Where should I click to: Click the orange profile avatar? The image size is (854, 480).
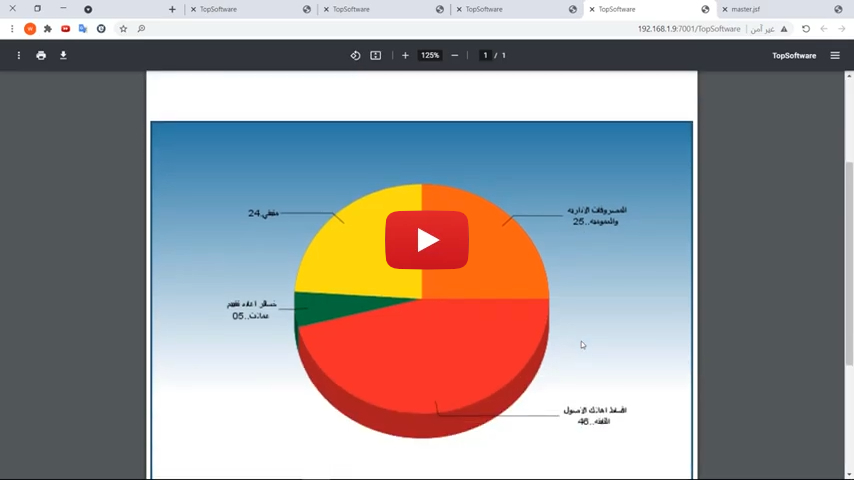click(x=30, y=29)
